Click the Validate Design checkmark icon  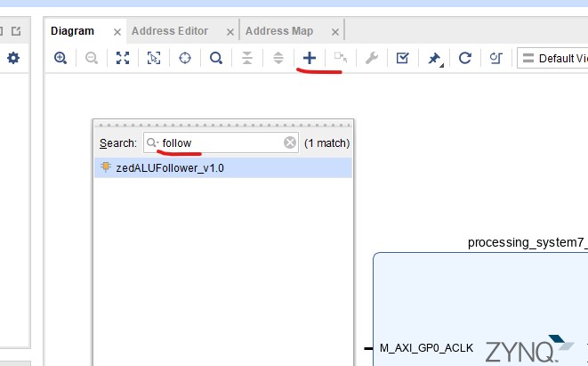tap(402, 58)
